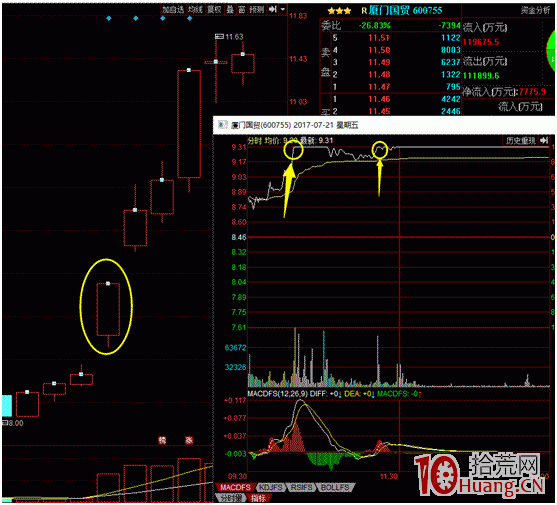Click the 11.83 K-line axis label

pos(298,16)
